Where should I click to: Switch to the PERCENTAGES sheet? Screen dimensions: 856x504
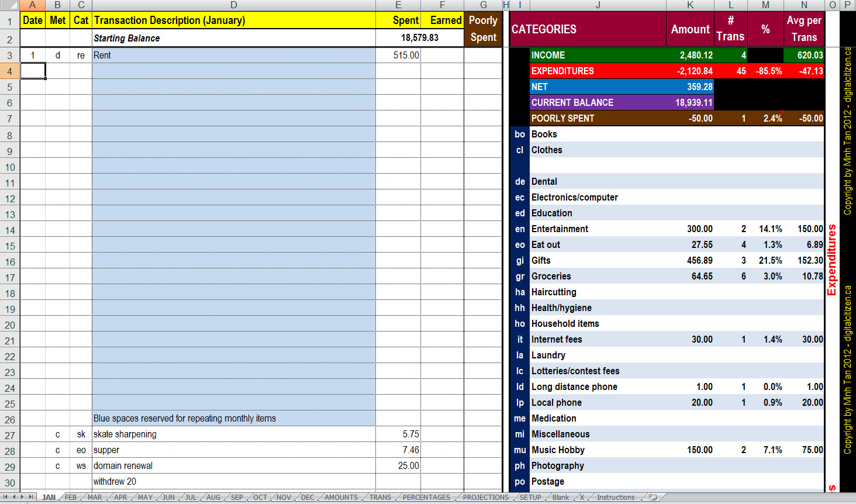click(x=426, y=498)
